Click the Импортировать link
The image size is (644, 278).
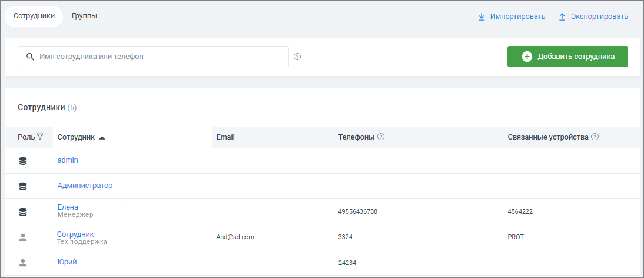click(x=517, y=16)
